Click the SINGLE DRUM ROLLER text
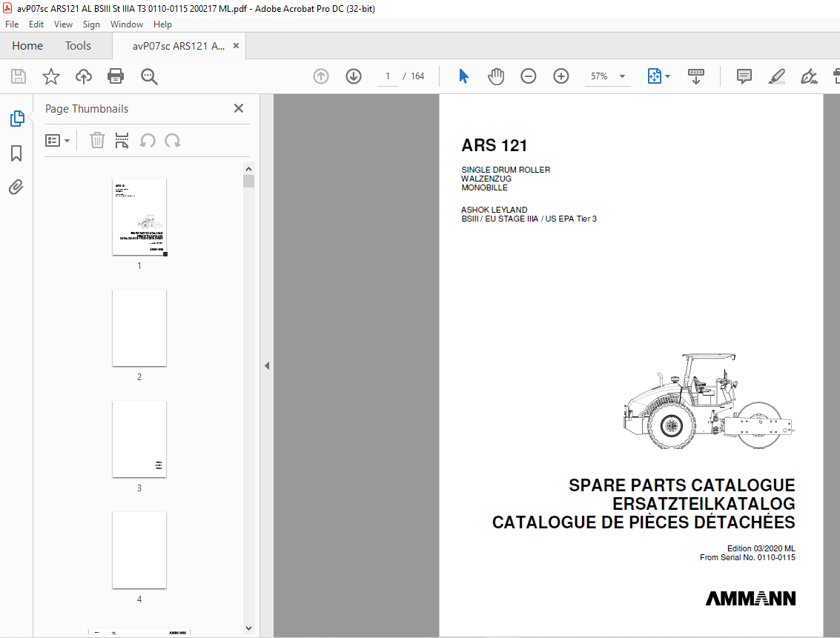Viewport: 840px width, 638px height. 506,170
